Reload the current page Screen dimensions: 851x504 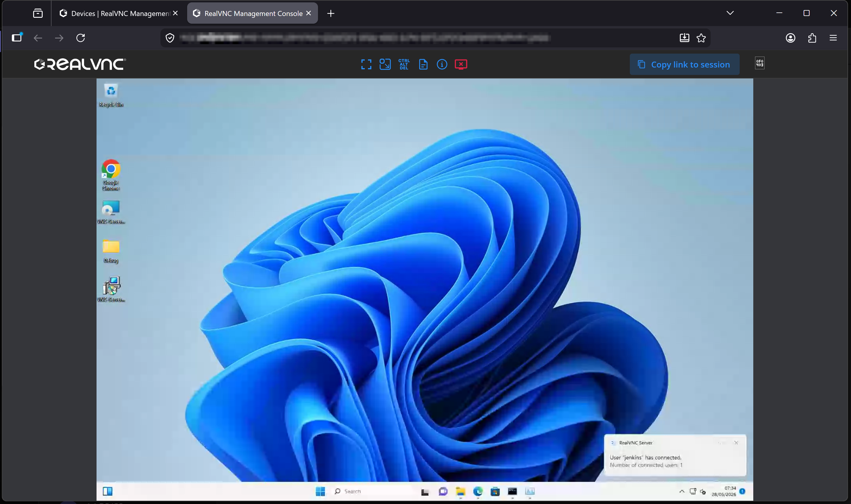pos(81,38)
